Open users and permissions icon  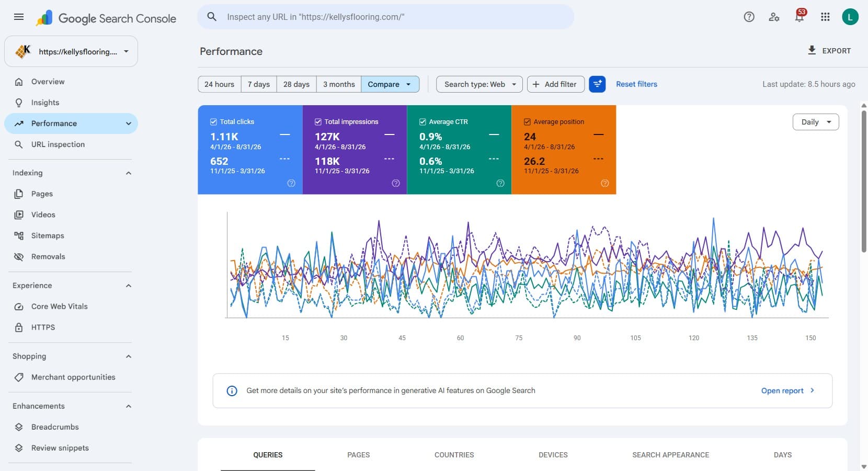(x=774, y=17)
